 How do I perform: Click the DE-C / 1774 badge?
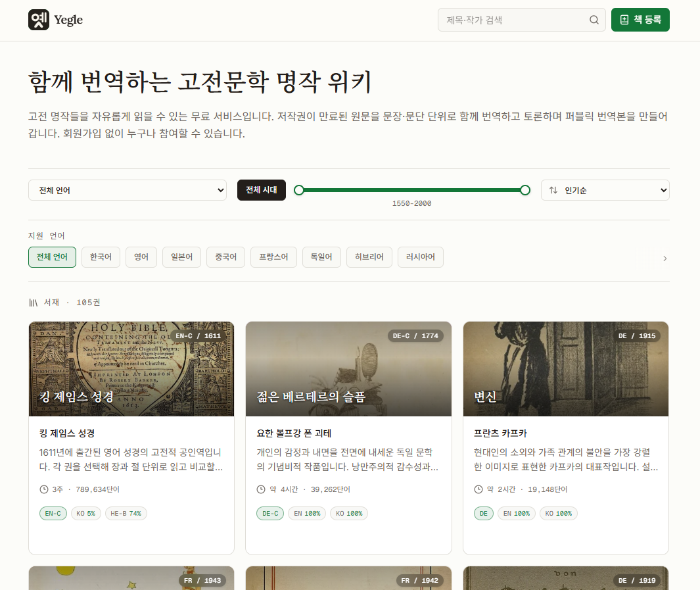pyautogui.click(x=415, y=336)
